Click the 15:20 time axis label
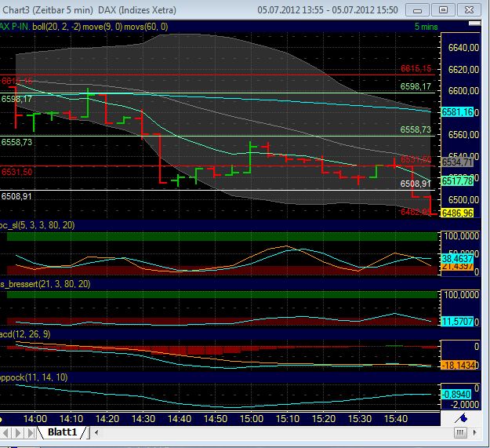 coord(324,419)
